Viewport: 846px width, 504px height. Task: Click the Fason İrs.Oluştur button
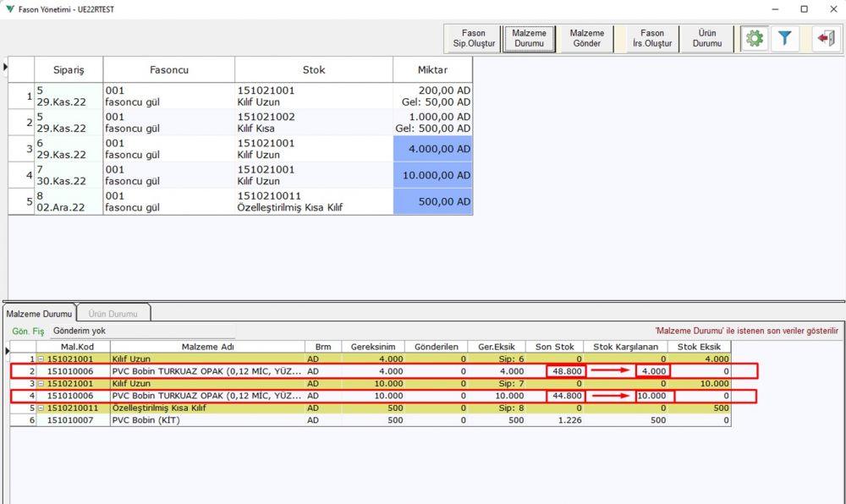coord(651,39)
